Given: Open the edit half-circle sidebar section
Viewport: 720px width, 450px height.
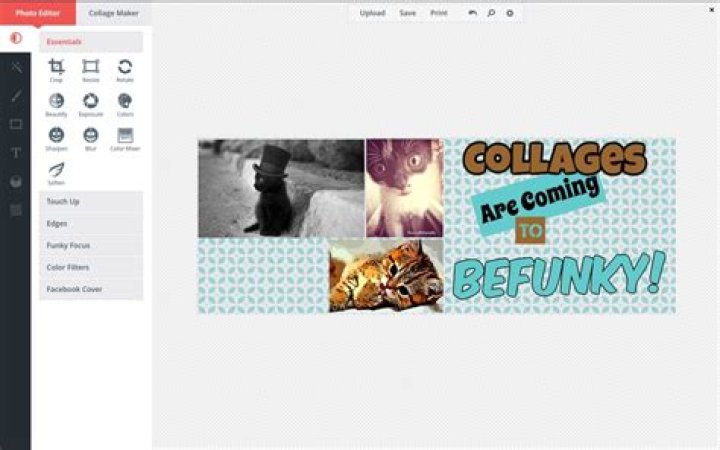Looking at the screenshot, I should [16, 38].
